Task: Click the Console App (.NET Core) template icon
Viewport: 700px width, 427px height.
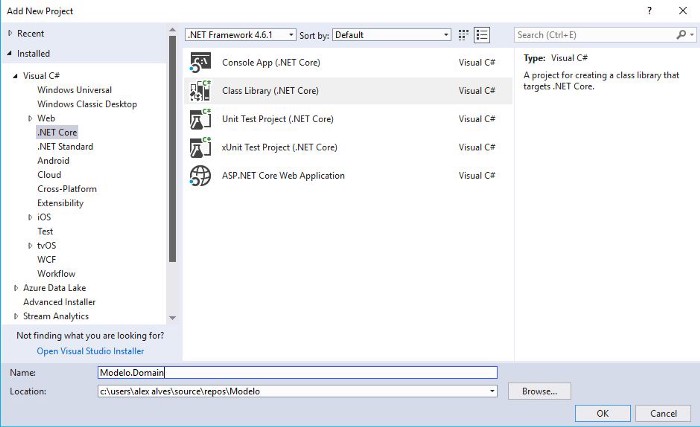Action: pyautogui.click(x=200, y=63)
